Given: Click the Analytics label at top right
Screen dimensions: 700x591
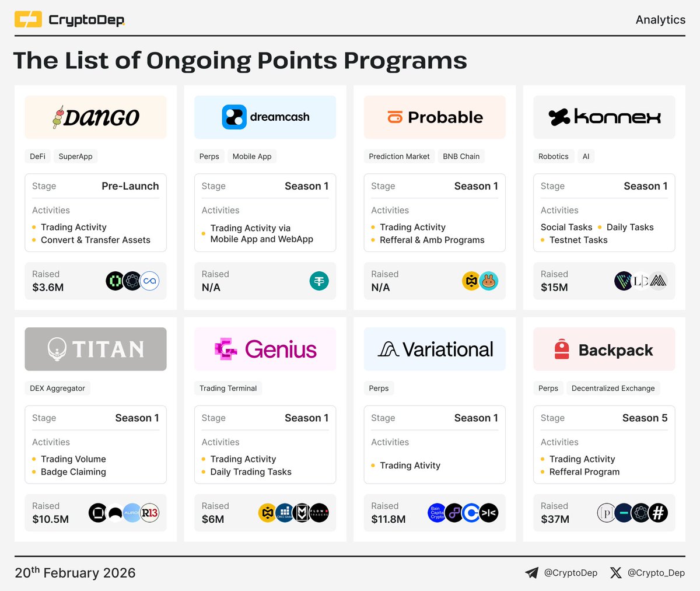Looking at the screenshot, I should point(660,20).
